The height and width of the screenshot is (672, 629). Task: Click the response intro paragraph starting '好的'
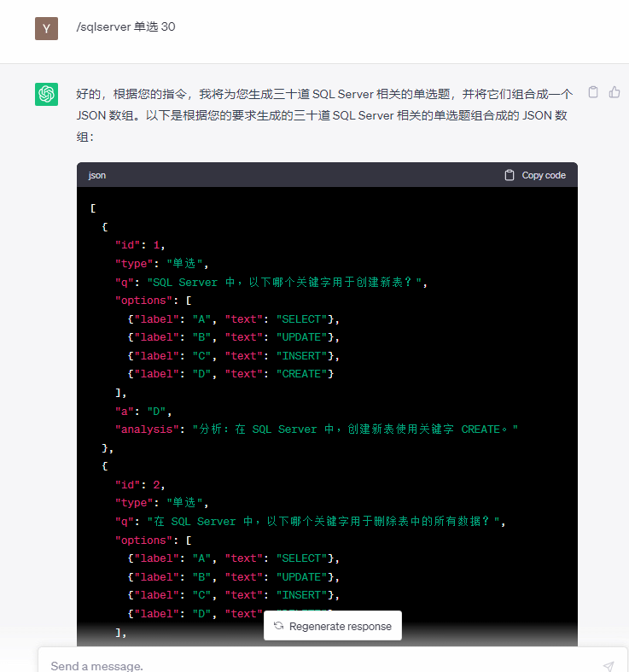pos(324,115)
